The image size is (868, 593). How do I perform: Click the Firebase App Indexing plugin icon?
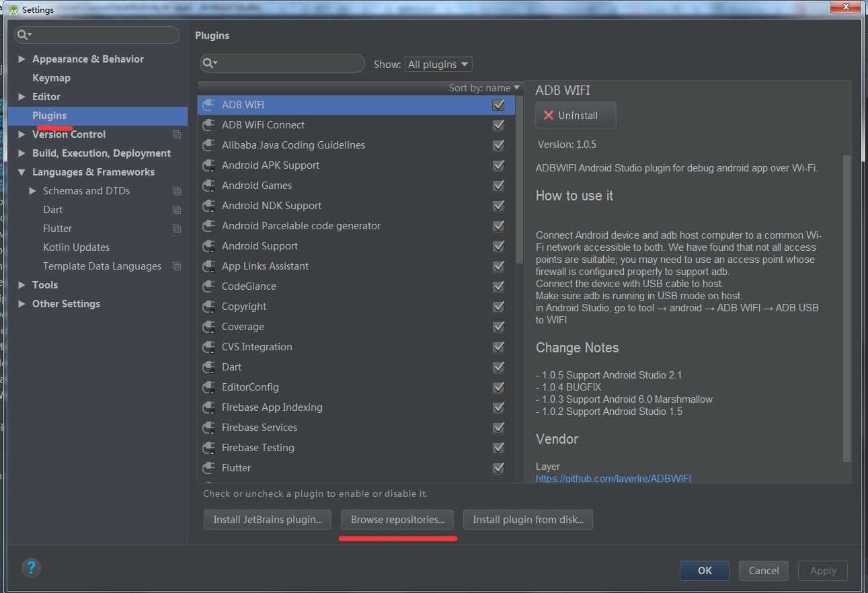pos(209,407)
